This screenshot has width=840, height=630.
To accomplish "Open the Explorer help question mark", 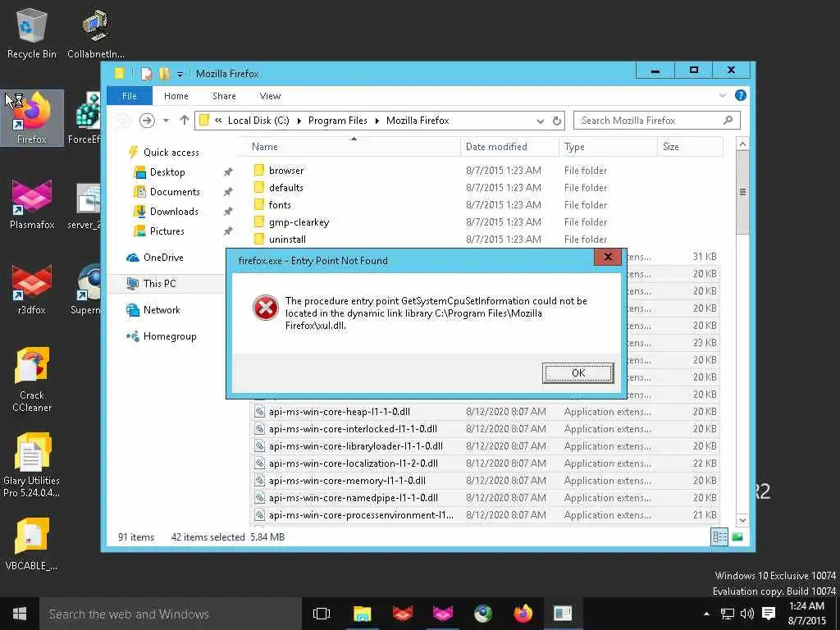I will [x=741, y=95].
